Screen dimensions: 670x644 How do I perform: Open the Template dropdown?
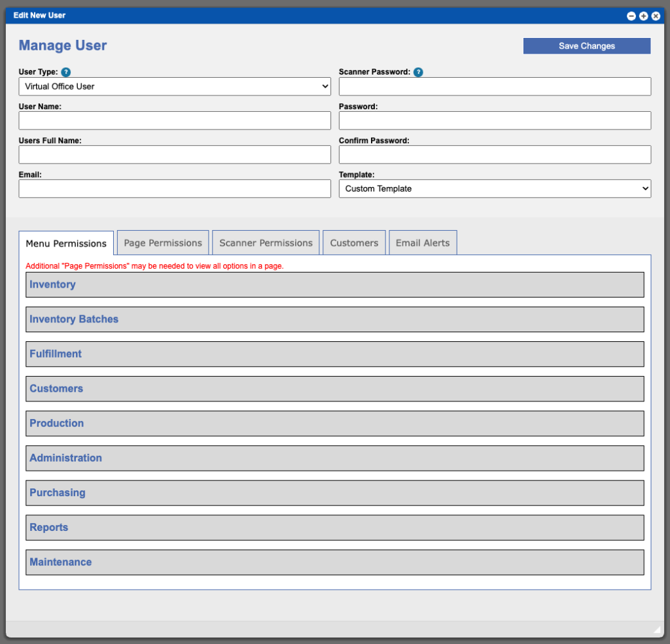click(x=494, y=188)
